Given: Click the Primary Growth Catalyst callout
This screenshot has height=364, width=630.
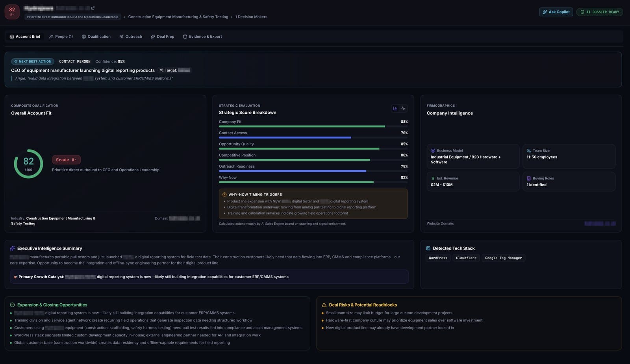Looking at the screenshot, I should (209, 277).
